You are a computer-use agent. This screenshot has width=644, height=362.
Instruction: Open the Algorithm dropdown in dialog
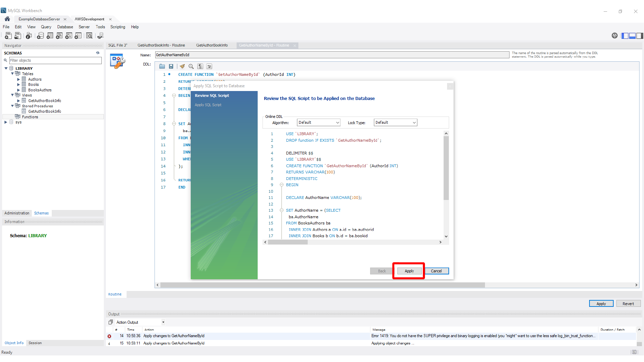[x=318, y=122]
